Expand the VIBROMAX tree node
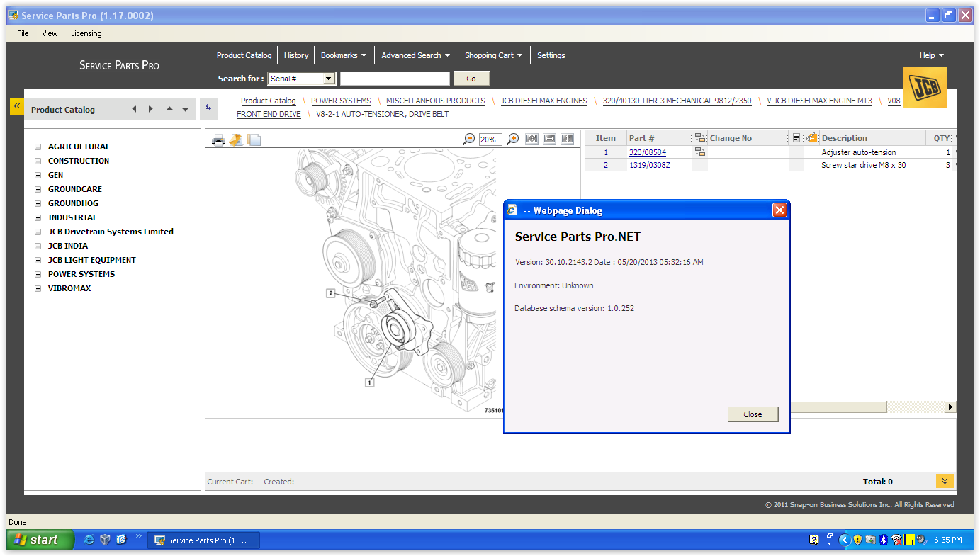980x556 pixels. (x=38, y=288)
